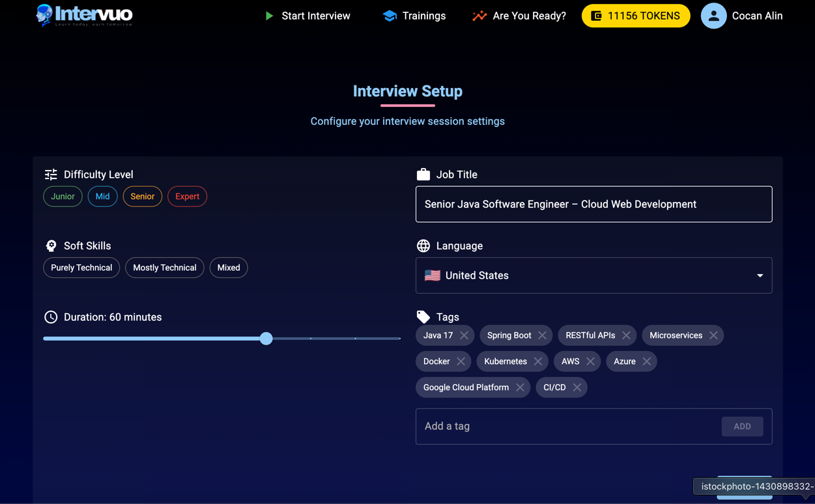Click the dropdown arrow on the language selector
Screen dimensions: 815x504
click(759, 275)
